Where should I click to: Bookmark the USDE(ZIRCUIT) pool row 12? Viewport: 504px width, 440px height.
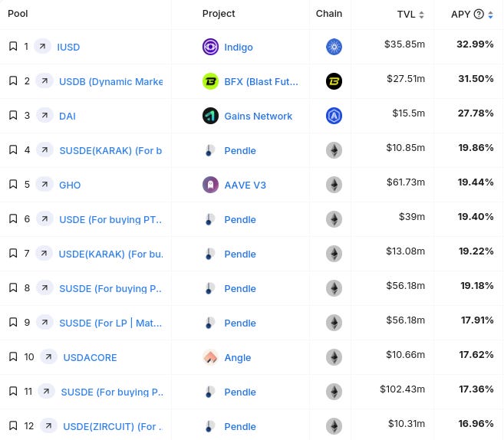(x=13, y=426)
